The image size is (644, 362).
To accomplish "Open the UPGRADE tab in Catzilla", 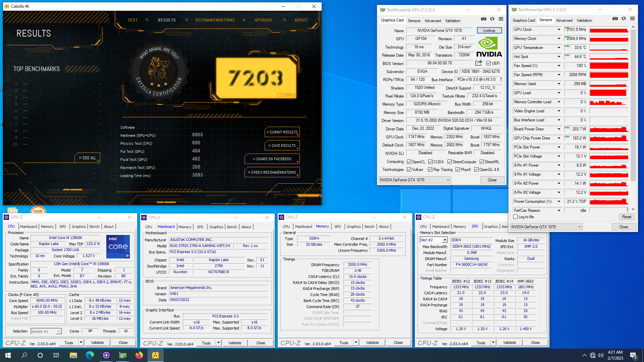I will 264,20.
